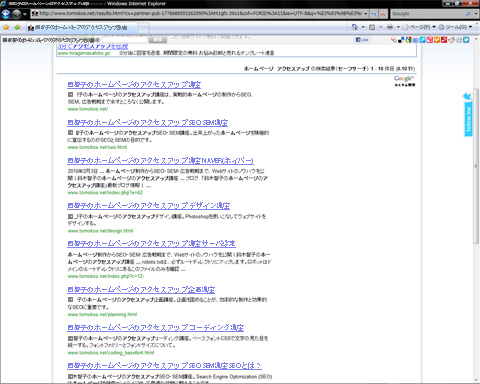Expand the Feeds dropdown arrow
Image resolution: width=480 pixels, height=384 pixels.
coord(380,27)
